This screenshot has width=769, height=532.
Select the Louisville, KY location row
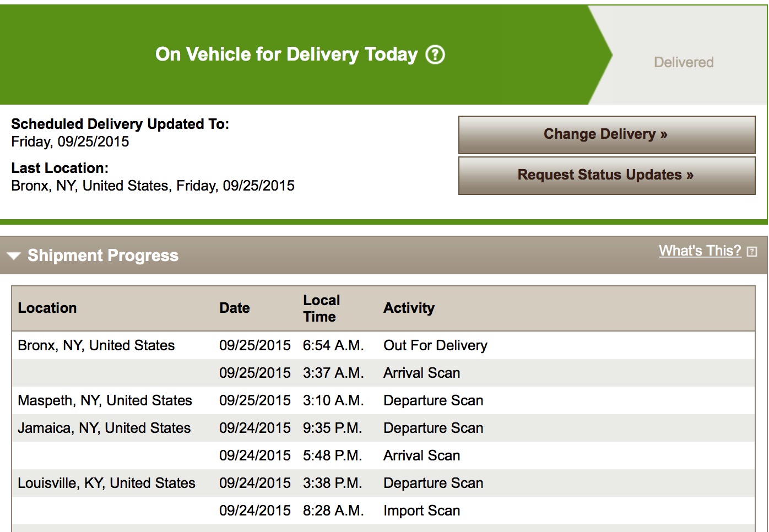[x=383, y=483]
